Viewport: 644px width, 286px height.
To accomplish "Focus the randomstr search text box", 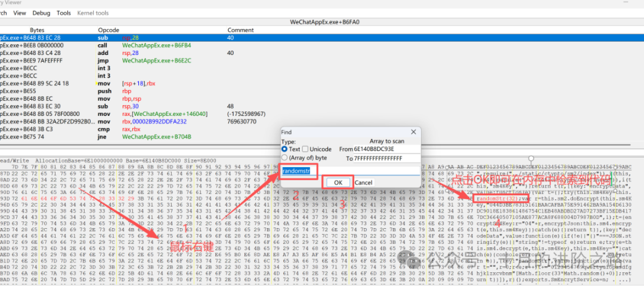I will click(x=351, y=171).
